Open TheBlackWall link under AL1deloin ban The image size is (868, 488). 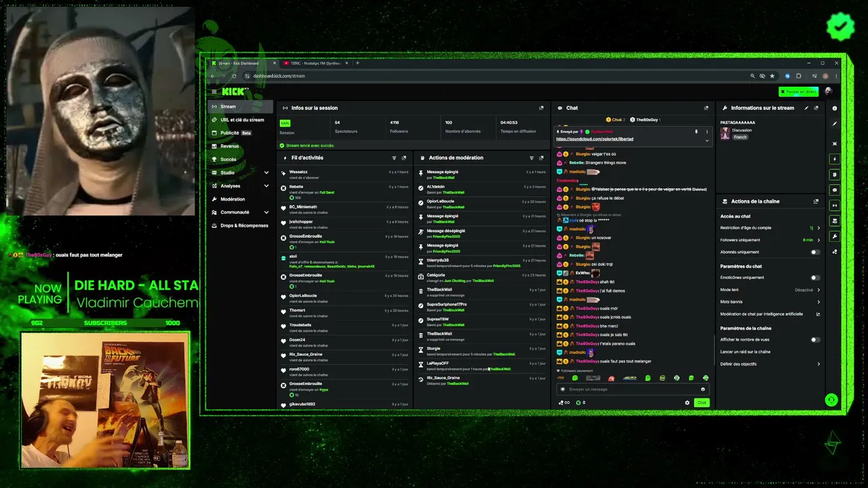pos(454,192)
